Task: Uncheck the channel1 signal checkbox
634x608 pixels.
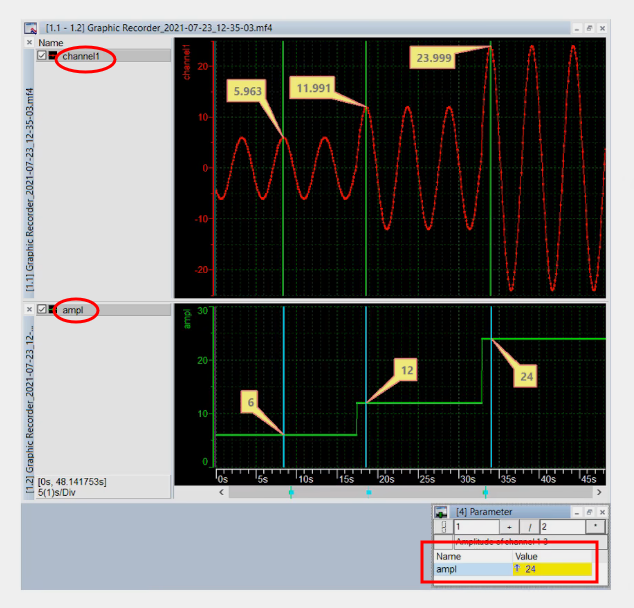Action: click(42, 55)
